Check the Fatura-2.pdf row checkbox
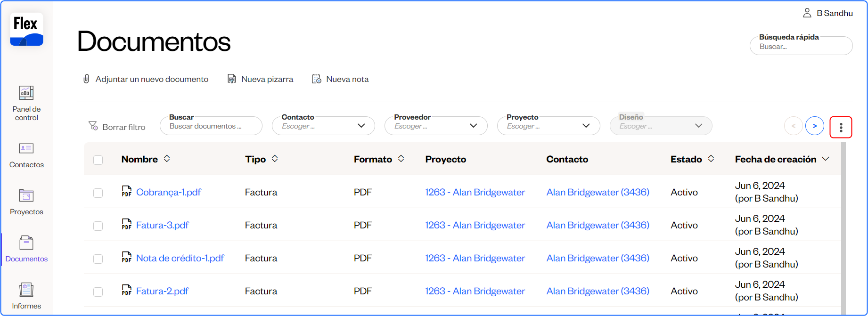Viewport: 868px width, 316px height. pos(98,292)
